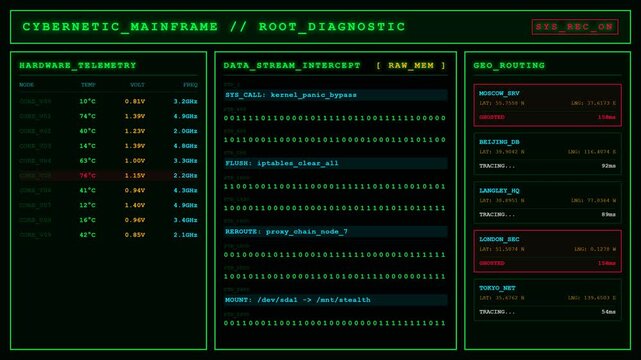Select the 14°C temperature value
The width and height of the screenshot is (641, 360).
click(x=87, y=146)
